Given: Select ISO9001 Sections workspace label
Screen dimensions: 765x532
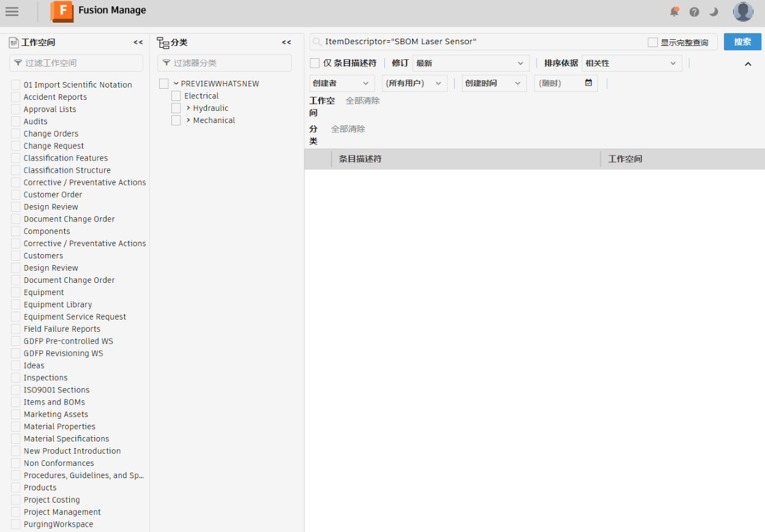Looking at the screenshot, I should [x=57, y=390].
